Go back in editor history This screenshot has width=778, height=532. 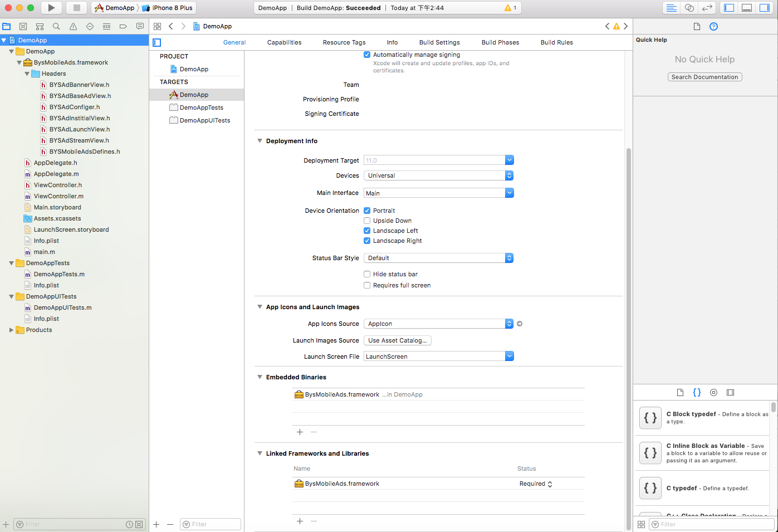coord(171,26)
